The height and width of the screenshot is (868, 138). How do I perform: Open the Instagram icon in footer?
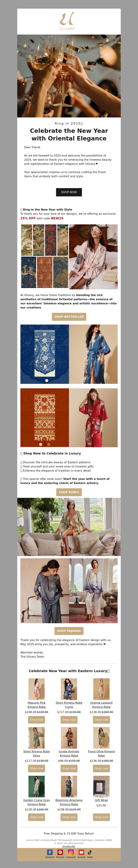click(x=71, y=852)
